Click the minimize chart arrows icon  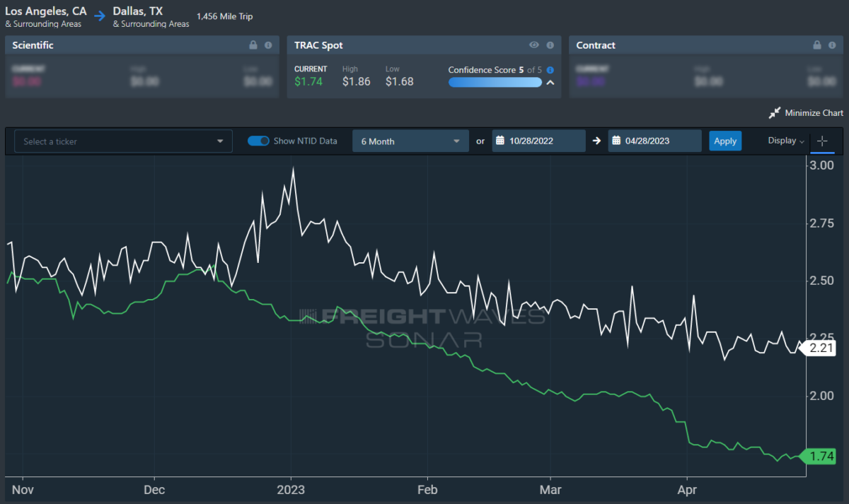[x=775, y=113]
